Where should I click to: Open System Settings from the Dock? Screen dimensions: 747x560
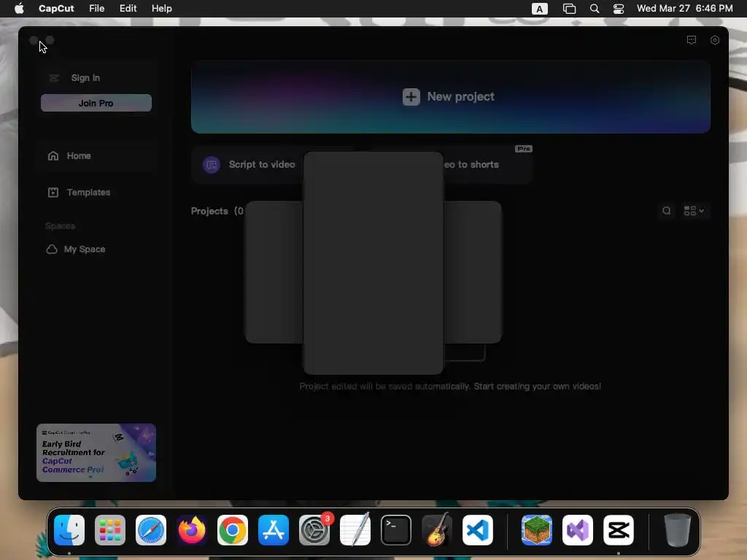314,530
